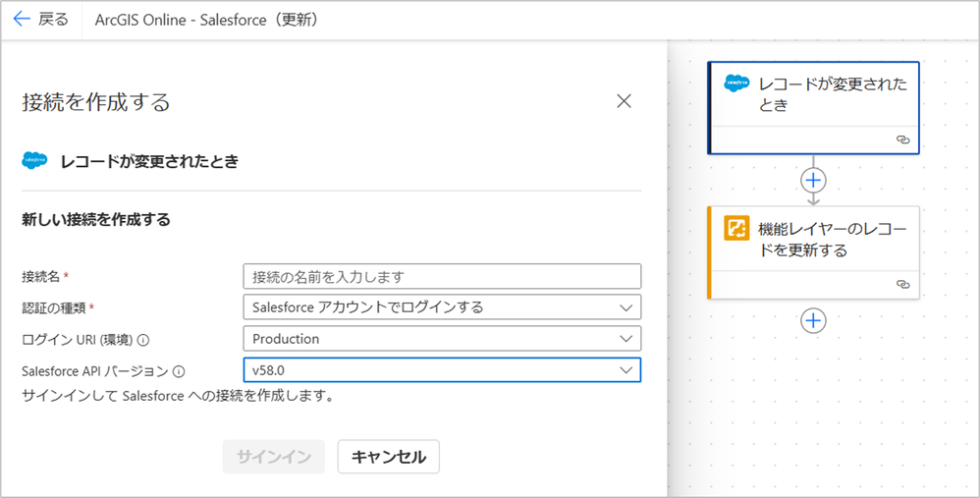Image resolution: width=980 pixels, height=498 pixels.
Task: Open Salesforce API version v58.0 dropdown
Action: click(x=441, y=370)
